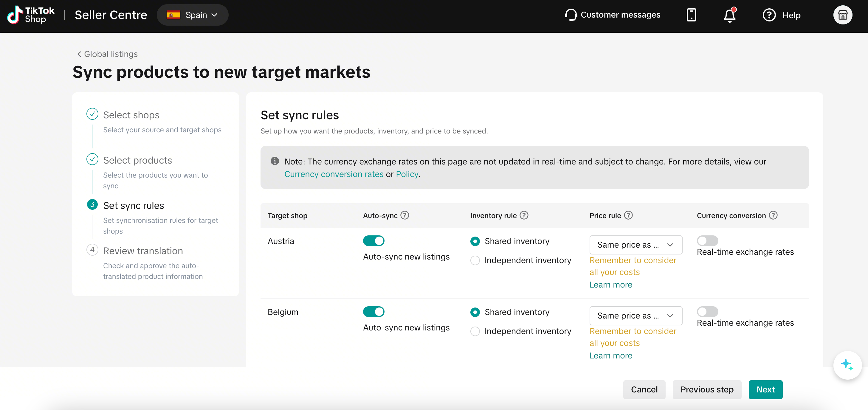This screenshot has width=868, height=410.
Task: Click the Help question mark icon
Action: coord(769,15)
